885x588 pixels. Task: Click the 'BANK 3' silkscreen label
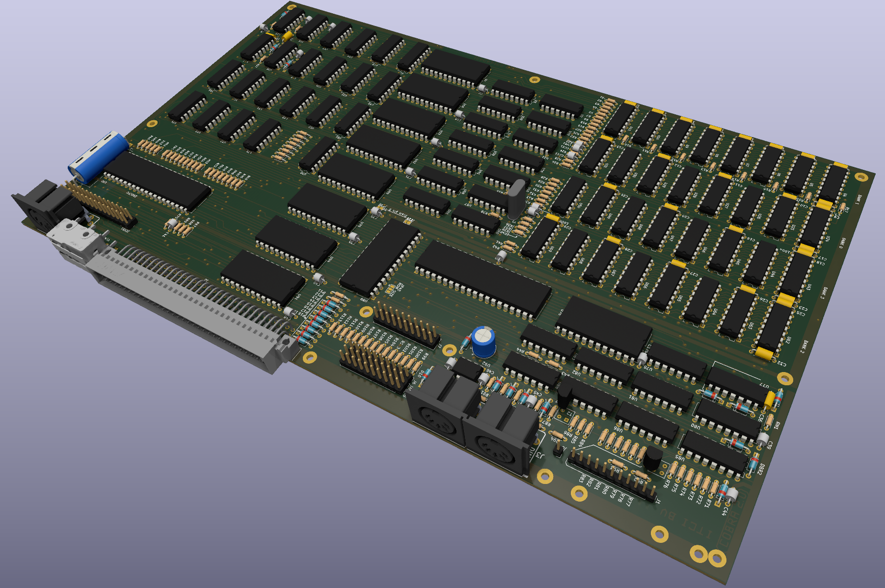click(823, 293)
